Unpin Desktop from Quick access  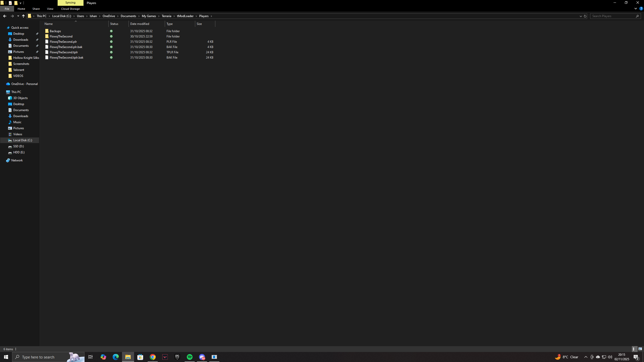[37, 33]
